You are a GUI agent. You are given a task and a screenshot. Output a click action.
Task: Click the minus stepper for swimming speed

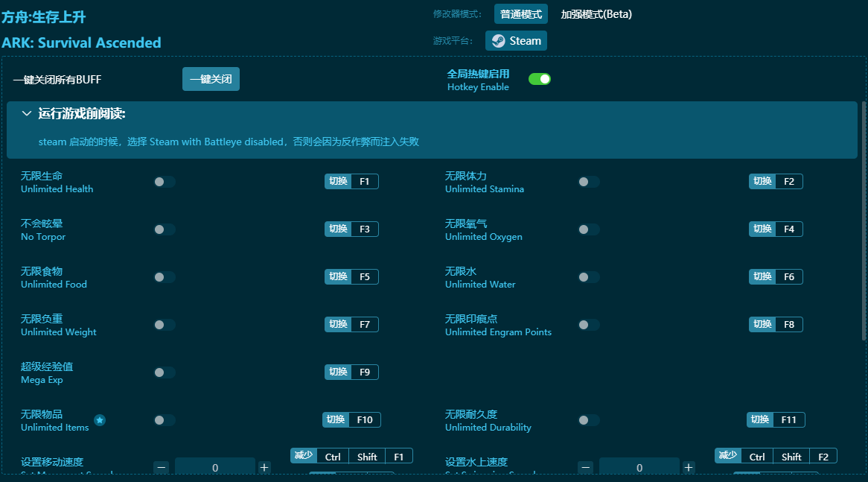tap(586, 468)
